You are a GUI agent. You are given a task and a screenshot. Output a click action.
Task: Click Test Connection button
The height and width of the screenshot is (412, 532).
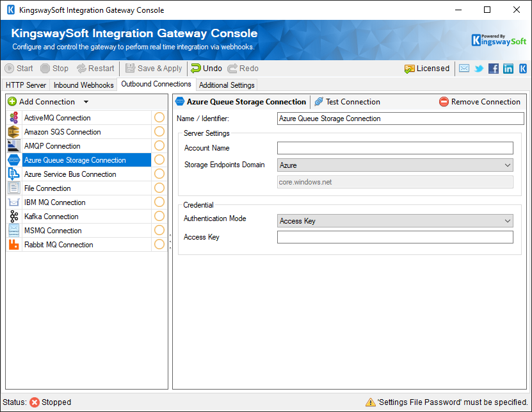pyautogui.click(x=347, y=101)
